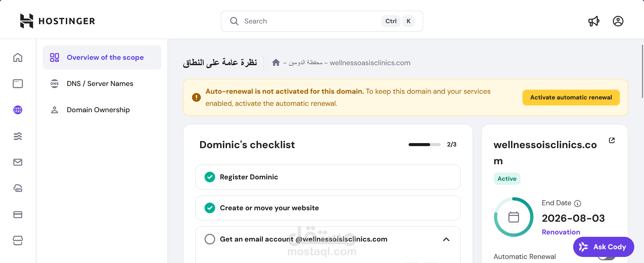Select Overview of the scope menu item
Screen dimensions: 644x263
(102, 57)
